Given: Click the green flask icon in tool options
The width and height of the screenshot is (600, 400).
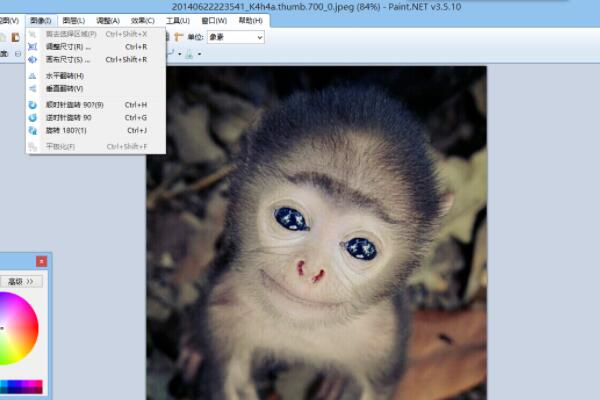Looking at the screenshot, I should [x=189, y=54].
